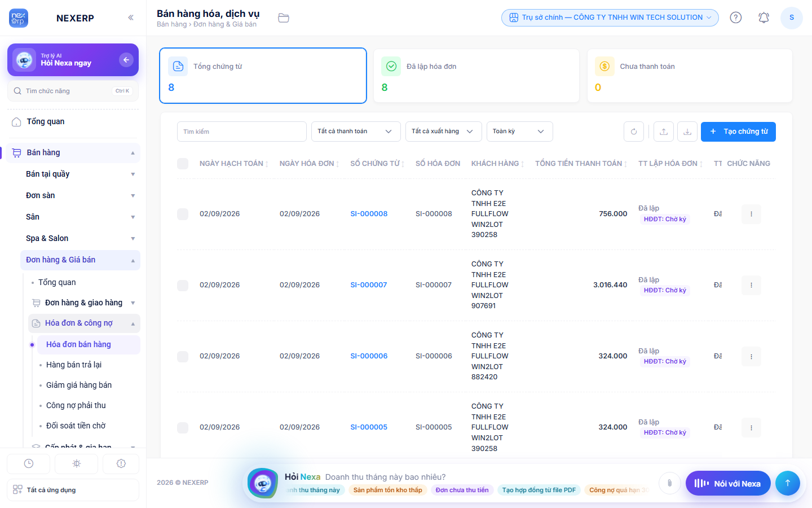This screenshot has width=812, height=508.
Task: Open the Tất cả thanh toán dropdown
Action: click(356, 132)
